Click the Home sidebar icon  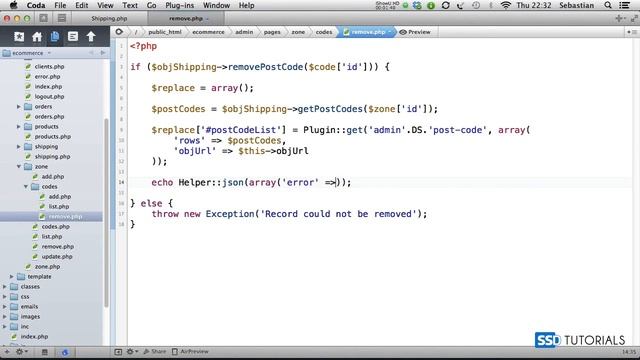click(x=37, y=37)
